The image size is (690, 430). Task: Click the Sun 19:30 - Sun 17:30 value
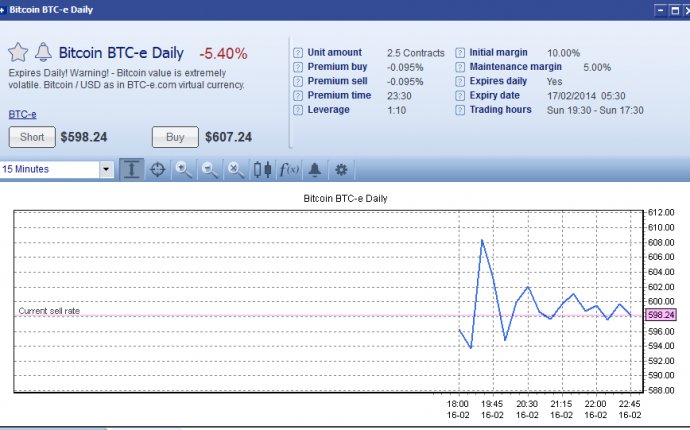point(595,110)
